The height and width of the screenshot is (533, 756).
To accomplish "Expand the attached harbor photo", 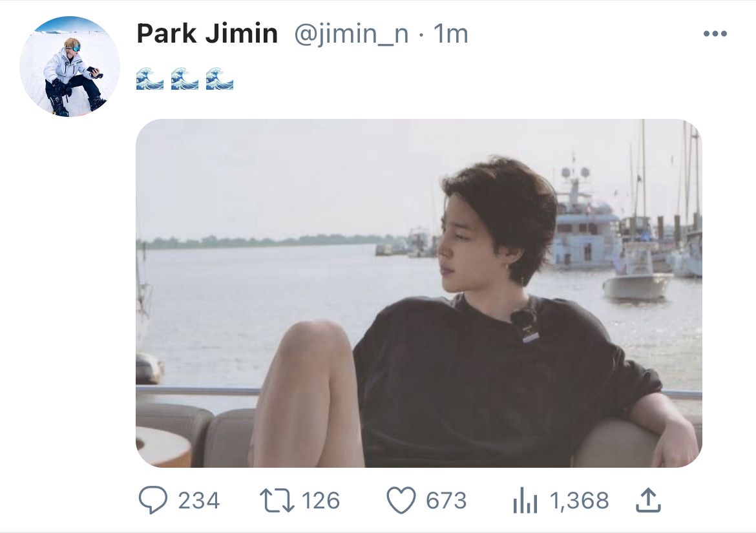I will point(419,293).
